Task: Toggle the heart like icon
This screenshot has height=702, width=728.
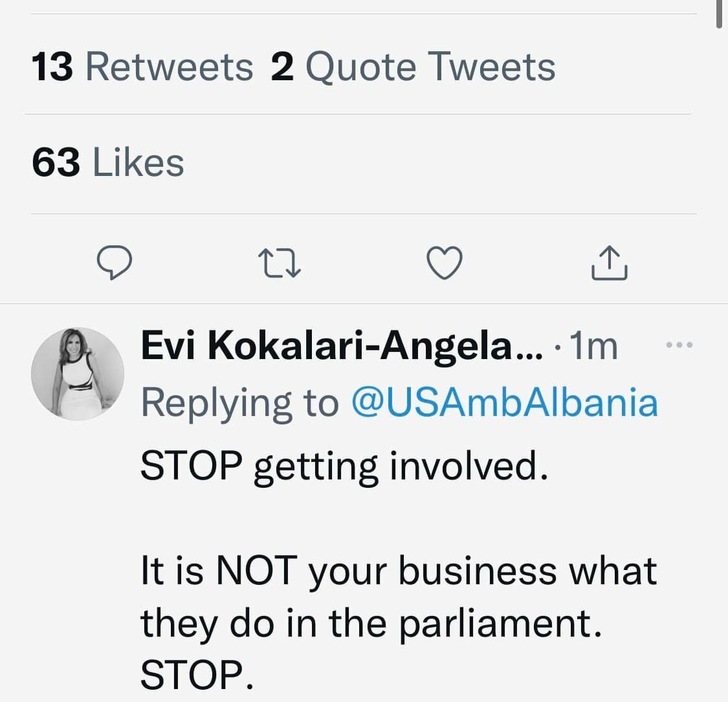Action: pyautogui.click(x=445, y=263)
